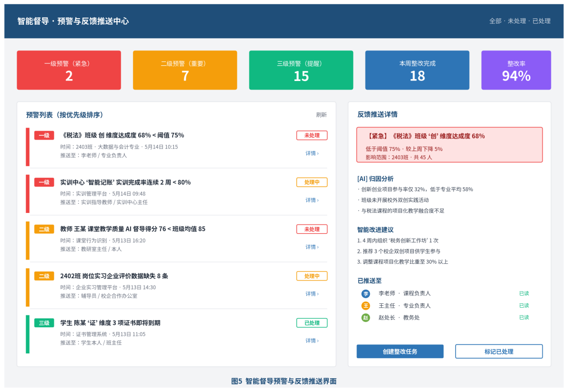This screenshot has width=568, height=392.
Task: Click page title 智能督导·预警与反馈推送中心
Action: tap(73, 21)
